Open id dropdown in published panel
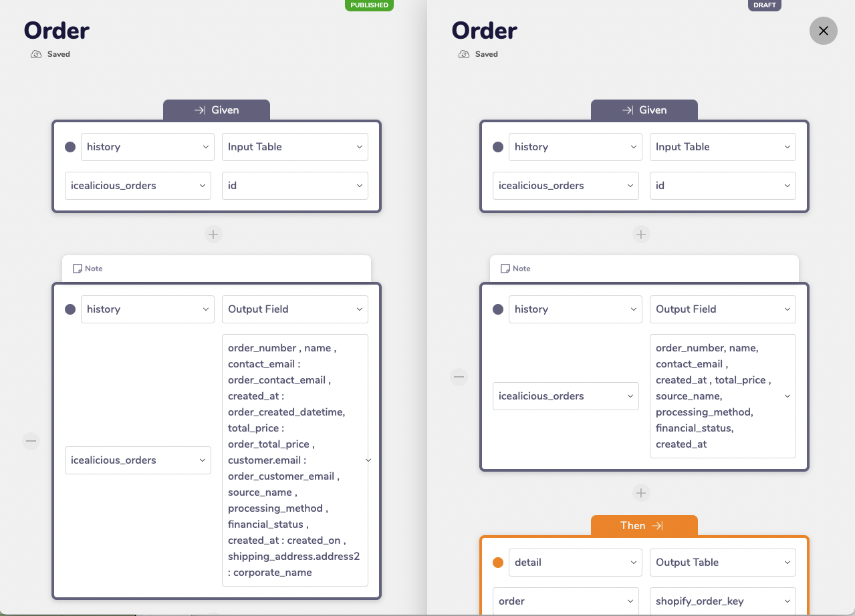This screenshot has height=616, width=855. 295,186
